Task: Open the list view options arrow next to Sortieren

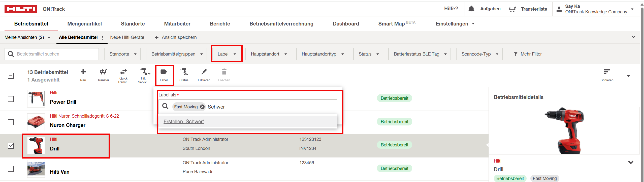Action: click(628, 76)
